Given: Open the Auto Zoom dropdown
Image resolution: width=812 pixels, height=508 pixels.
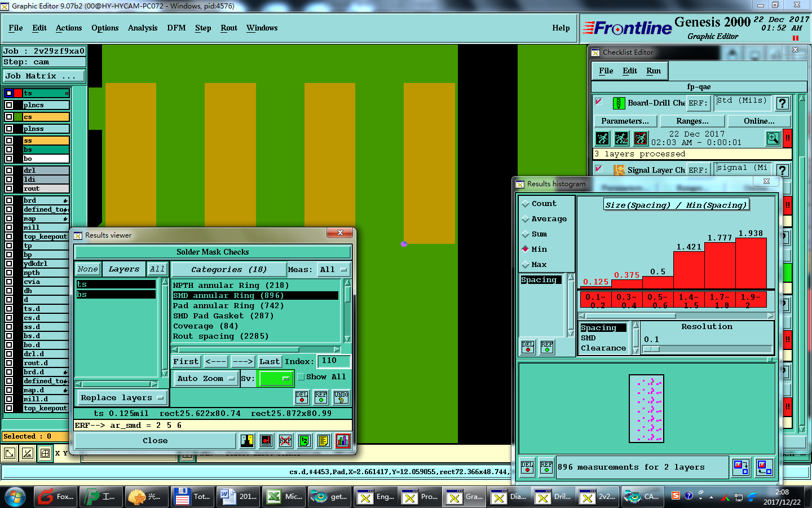Looking at the screenshot, I should [205, 379].
